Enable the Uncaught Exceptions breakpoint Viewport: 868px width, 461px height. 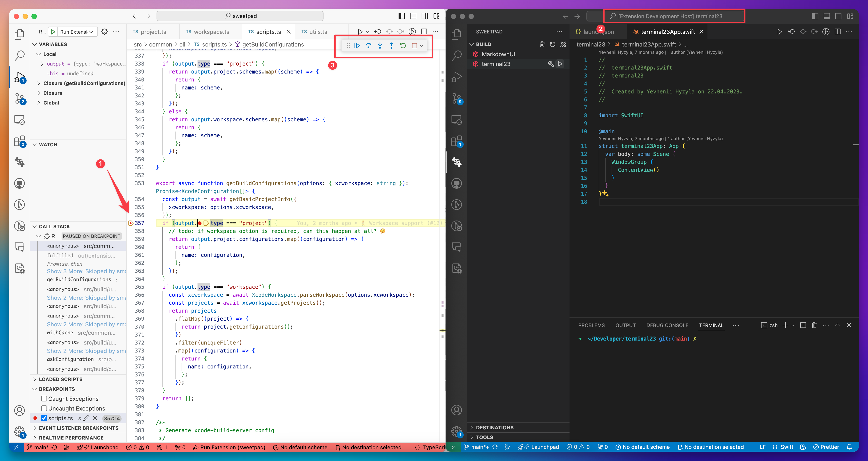click(x=44, y=409)
